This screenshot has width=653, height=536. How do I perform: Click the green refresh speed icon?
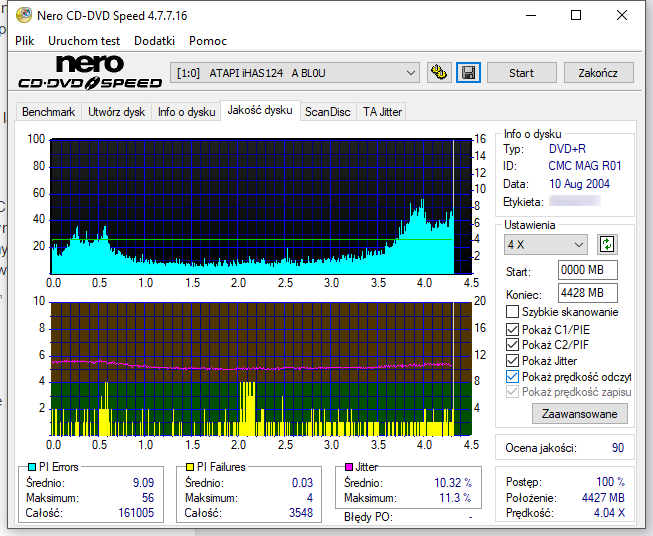click(x=607, y=244)
